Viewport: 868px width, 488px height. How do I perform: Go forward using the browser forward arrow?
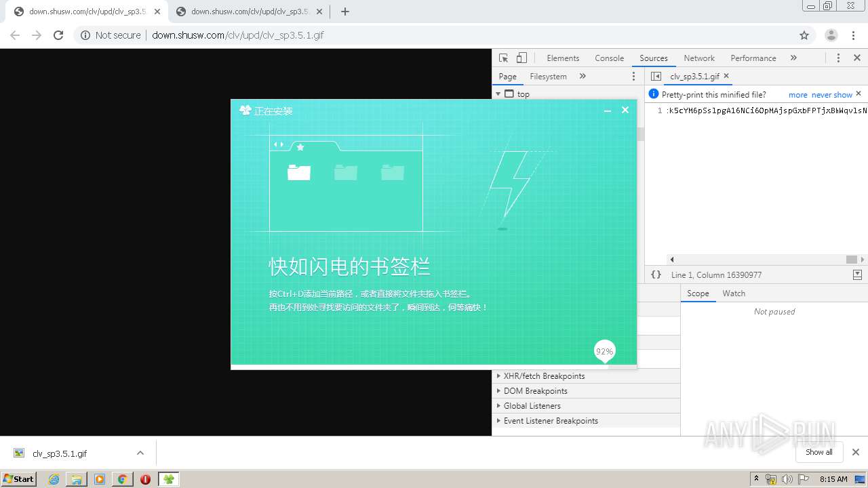tap(37, 35)
